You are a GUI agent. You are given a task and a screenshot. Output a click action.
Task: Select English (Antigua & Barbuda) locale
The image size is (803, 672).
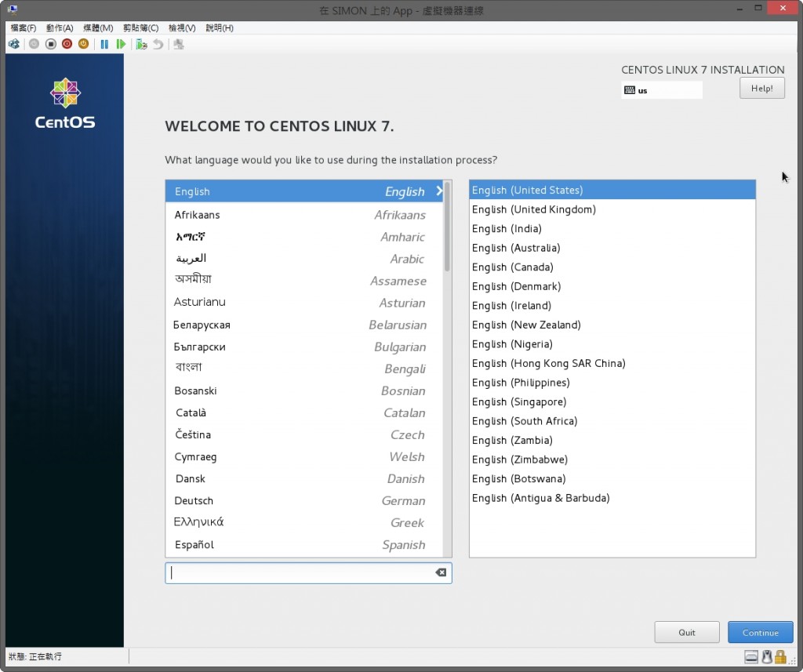[612, 498]
